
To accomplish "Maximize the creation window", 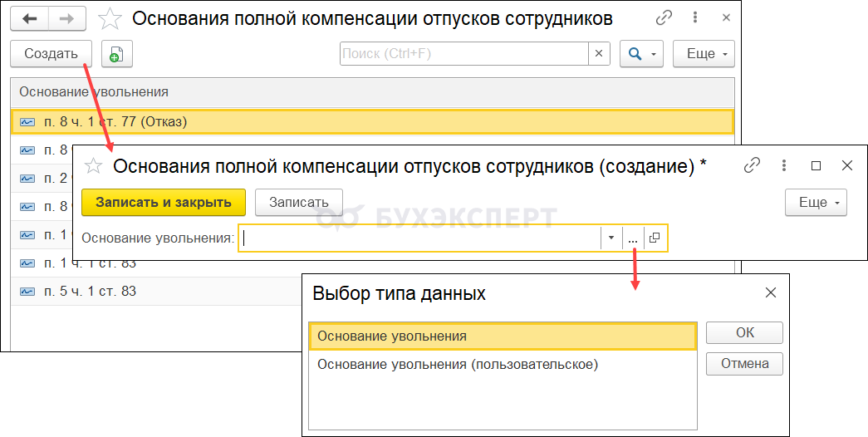I will (x=816, y=165).
